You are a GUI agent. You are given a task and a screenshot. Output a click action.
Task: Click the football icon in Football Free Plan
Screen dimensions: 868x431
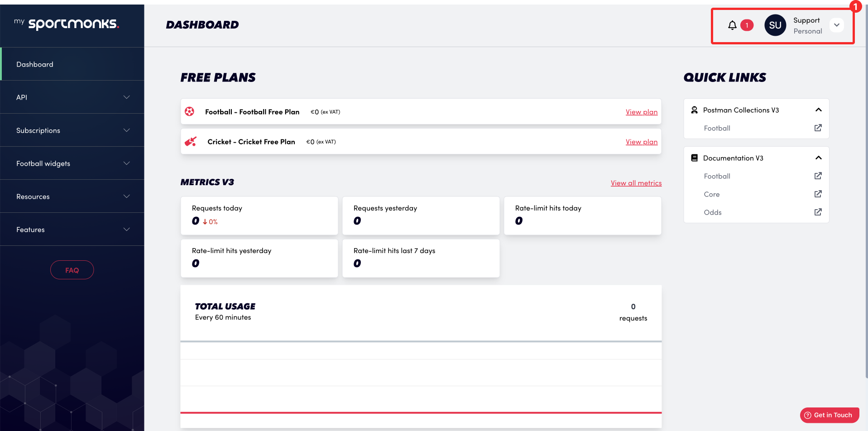pos(190,111)
